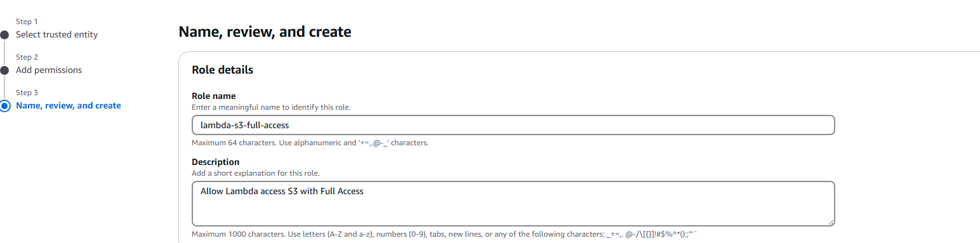
Task: Click inside the Description text area
Action: [x=513, y=204]
